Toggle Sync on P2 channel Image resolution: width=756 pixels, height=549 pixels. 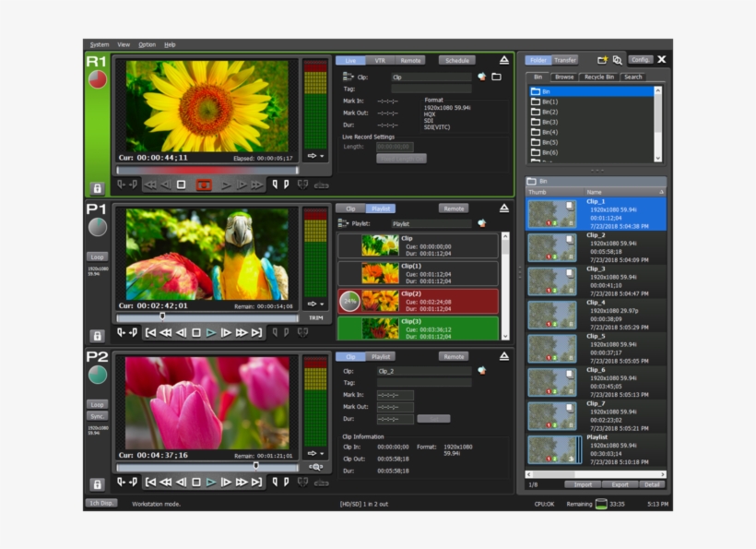pos(98,416)
